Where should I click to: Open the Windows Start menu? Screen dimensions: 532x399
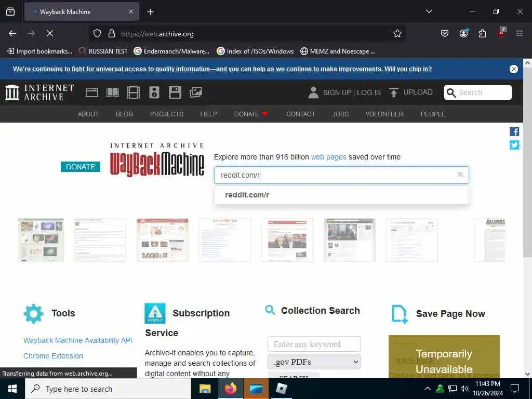(12, 389)
